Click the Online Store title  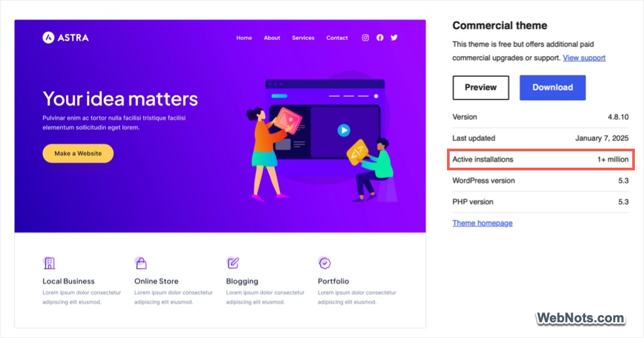156,281
